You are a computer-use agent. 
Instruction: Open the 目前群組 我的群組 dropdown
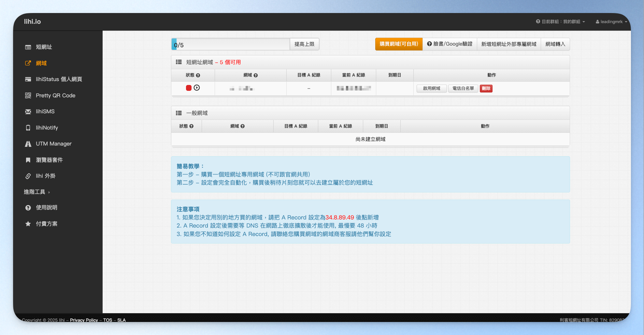coord(561,21)
